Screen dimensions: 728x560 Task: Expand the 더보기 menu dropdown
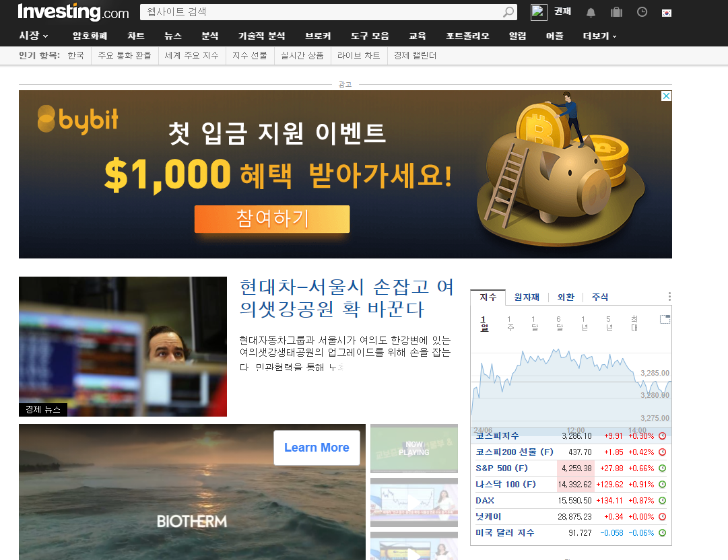click(599, 36)
